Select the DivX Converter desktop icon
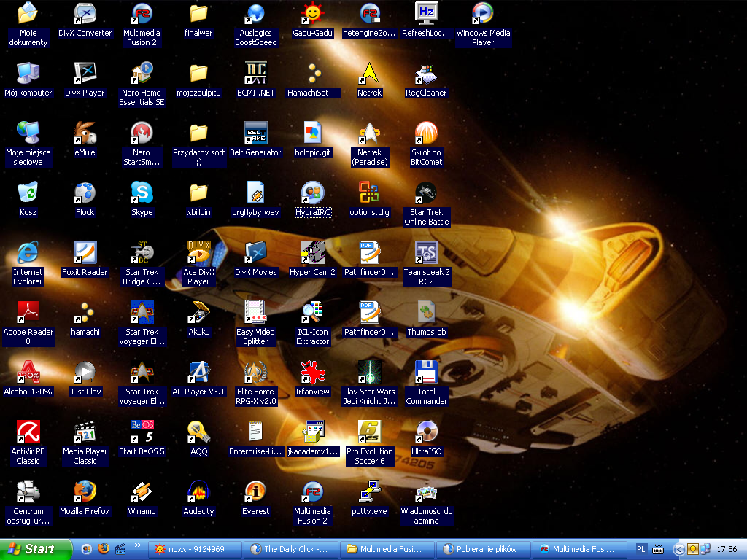 [x=85, y=13]
